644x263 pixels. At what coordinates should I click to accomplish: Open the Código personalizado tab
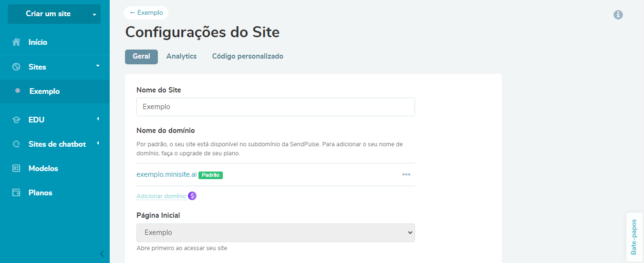click(x=248, y=56)
